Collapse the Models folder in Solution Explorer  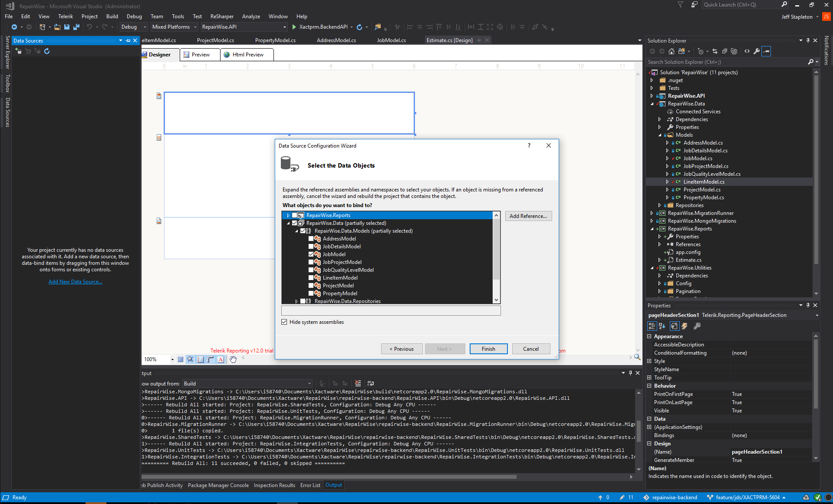(660, 135)
